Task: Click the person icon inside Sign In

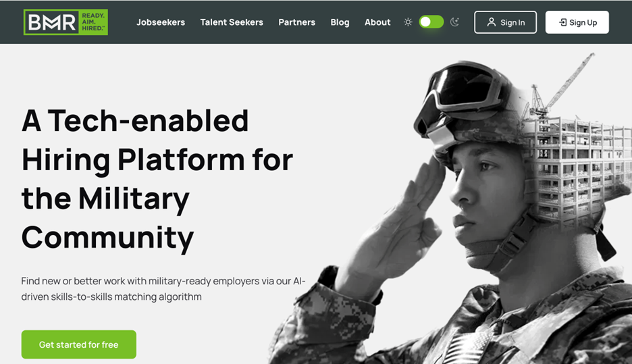Action: pos(492,22)
